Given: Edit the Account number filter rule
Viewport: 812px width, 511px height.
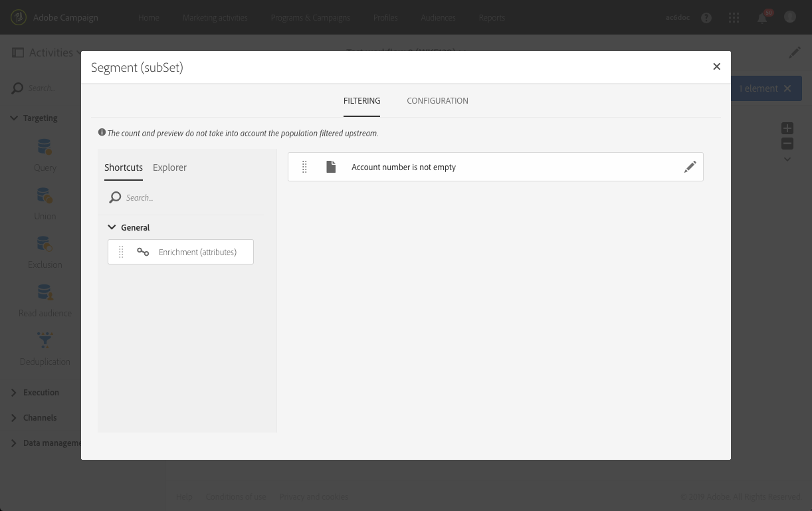Looking at the screenshot, I should [x=690, y=167].
